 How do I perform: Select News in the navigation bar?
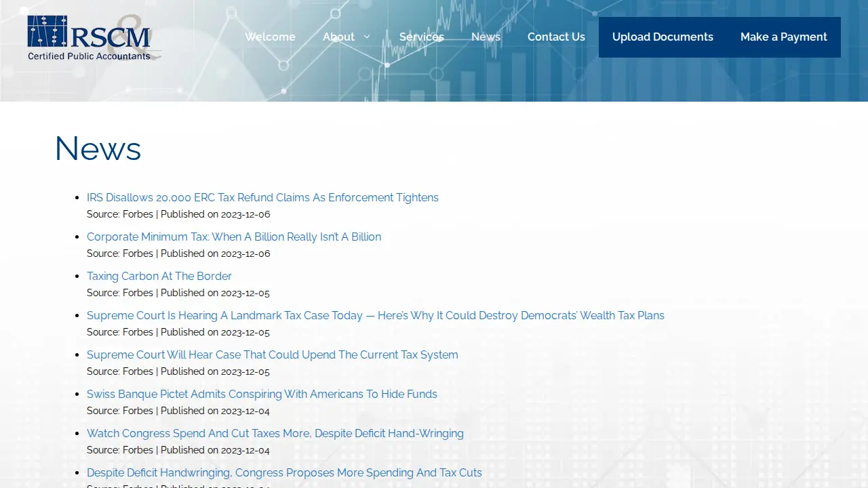(x=486, y=37)
